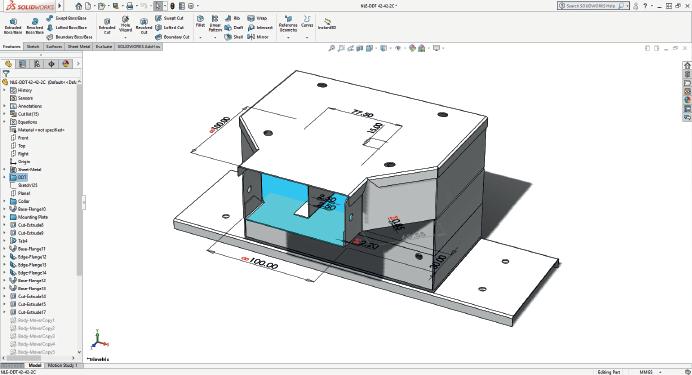Expand the Cut list(15) node
Screen dimensions: 692x375
(5, 114)
